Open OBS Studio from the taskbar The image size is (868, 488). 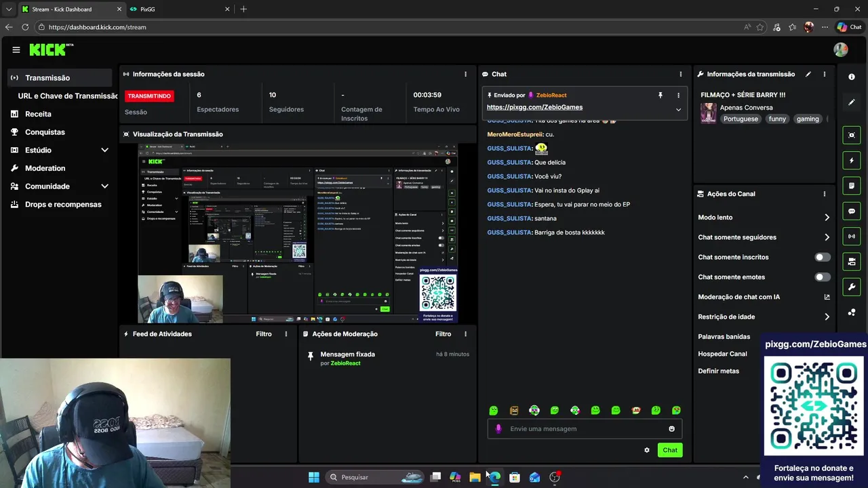point(555,477)
